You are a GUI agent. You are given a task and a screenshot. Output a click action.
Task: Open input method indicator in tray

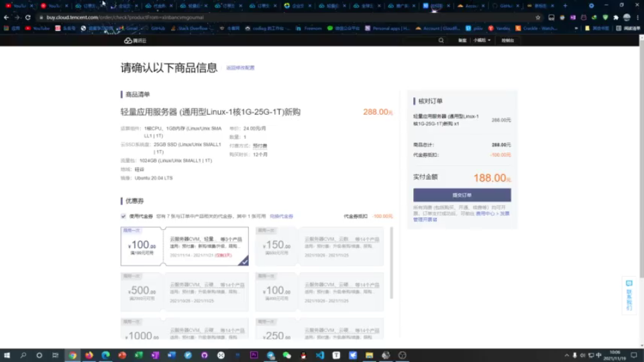[x=599, y=355]
